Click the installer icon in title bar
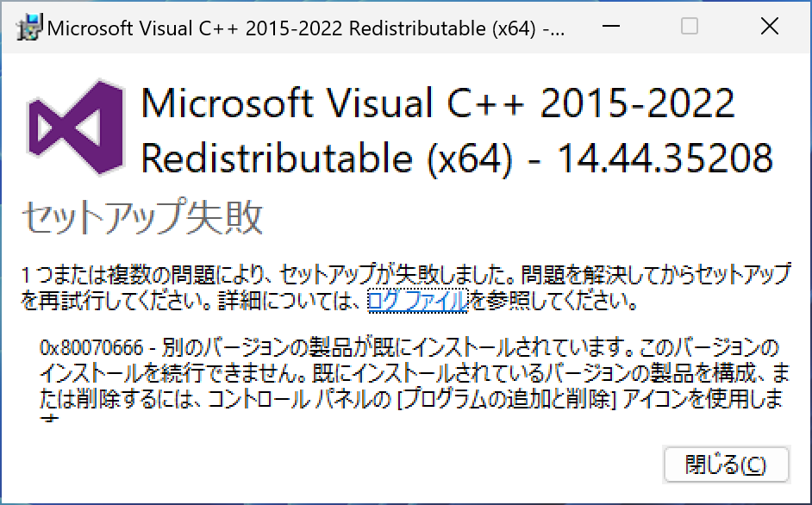This screenshot has width=812, height=505. coord(28,27)
